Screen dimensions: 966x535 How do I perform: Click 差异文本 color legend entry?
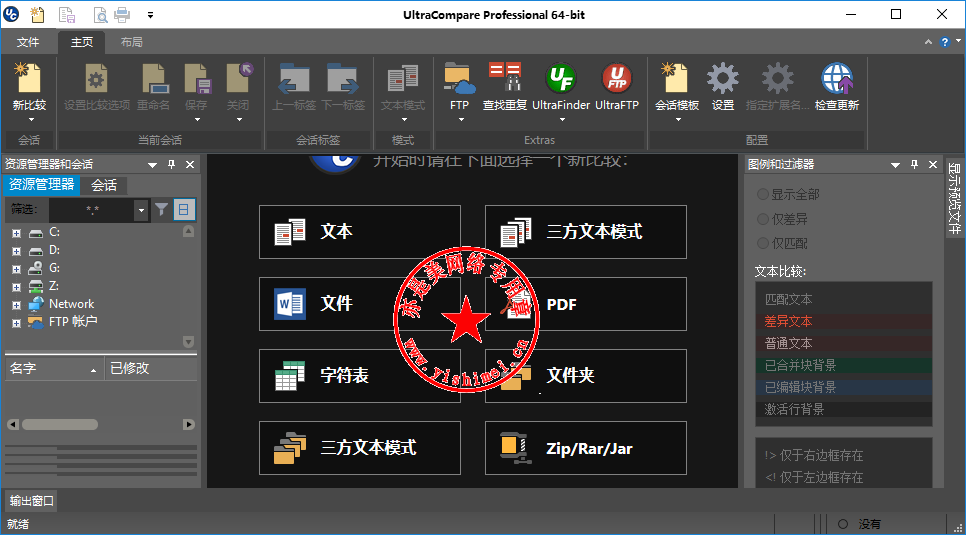(843, 321)
